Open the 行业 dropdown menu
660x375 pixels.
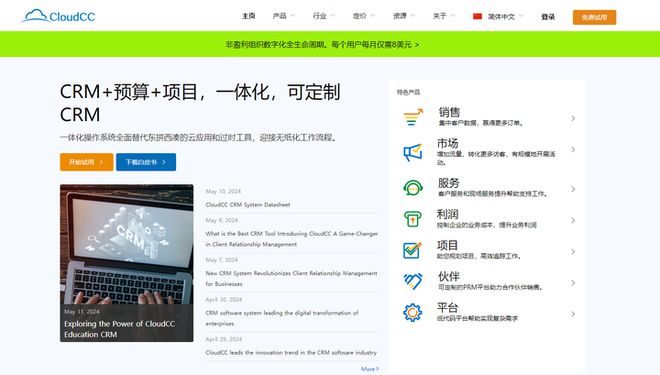[x=324, y=16]
